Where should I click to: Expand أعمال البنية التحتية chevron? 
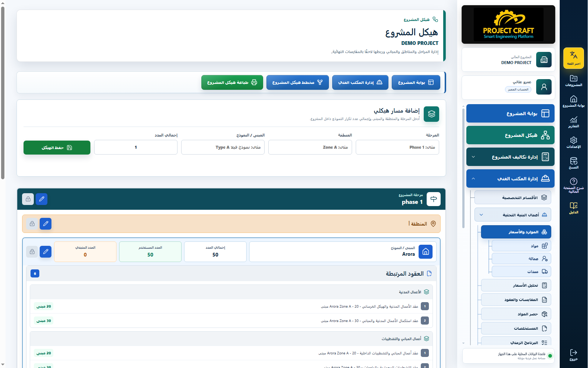[481, 215]
